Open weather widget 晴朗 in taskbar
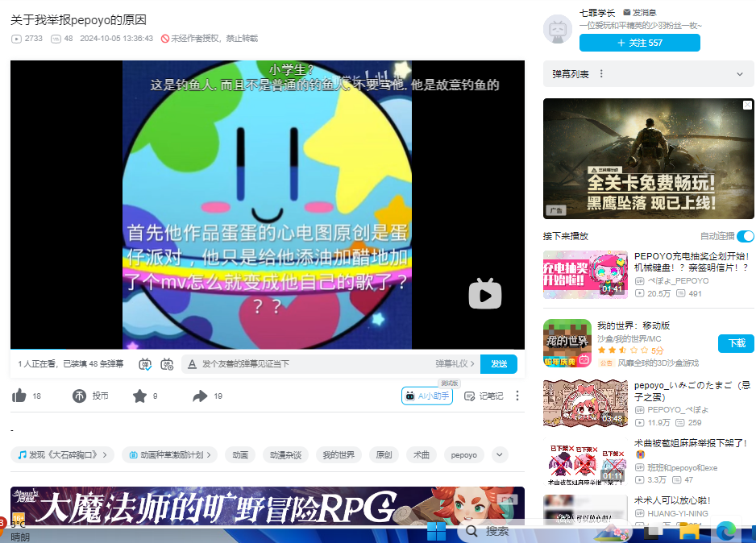 pos(19,530)
